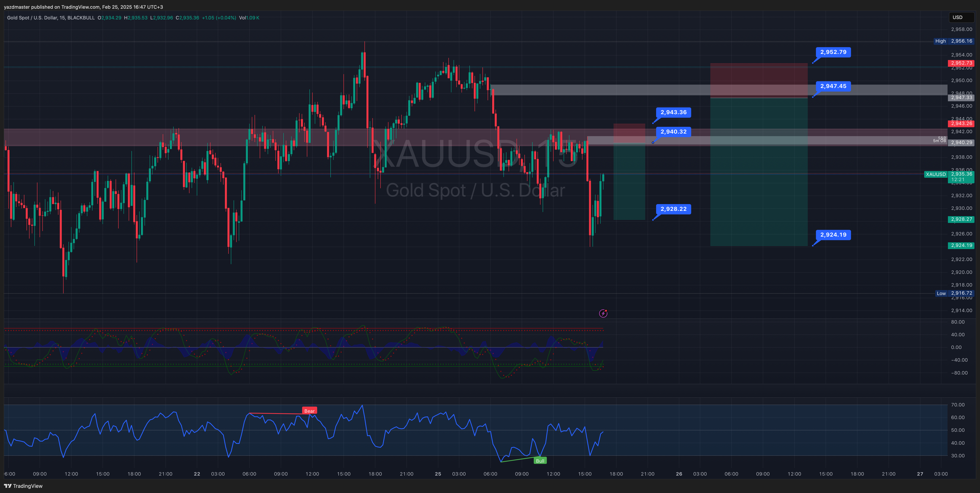Click the −80.00 label on the oscillator axis

[x=959, y=373]
